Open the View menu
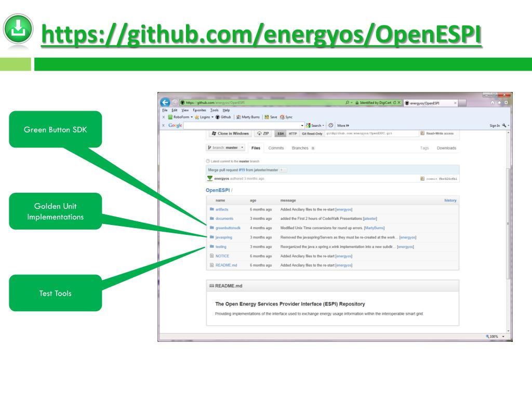 tap(185, 110)
